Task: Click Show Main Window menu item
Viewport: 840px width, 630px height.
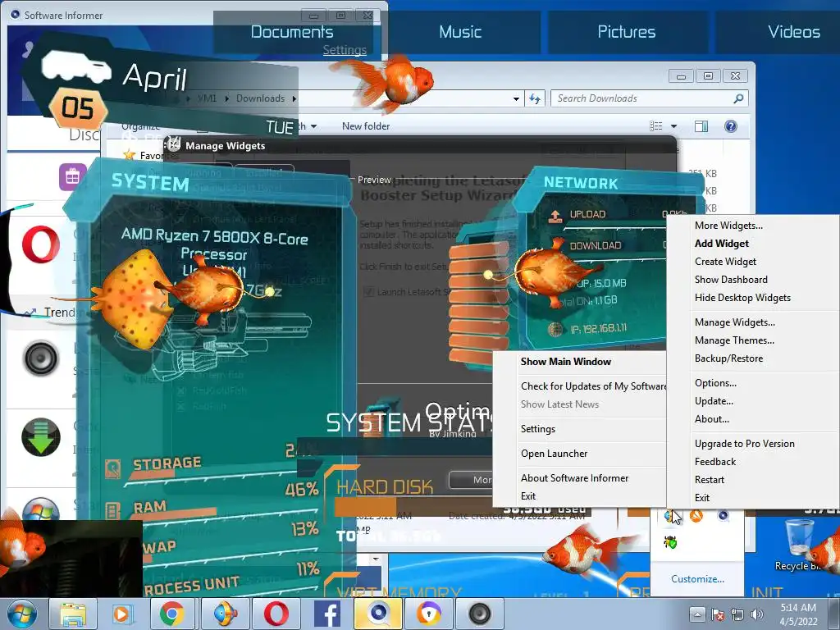Action: [566, 362]
